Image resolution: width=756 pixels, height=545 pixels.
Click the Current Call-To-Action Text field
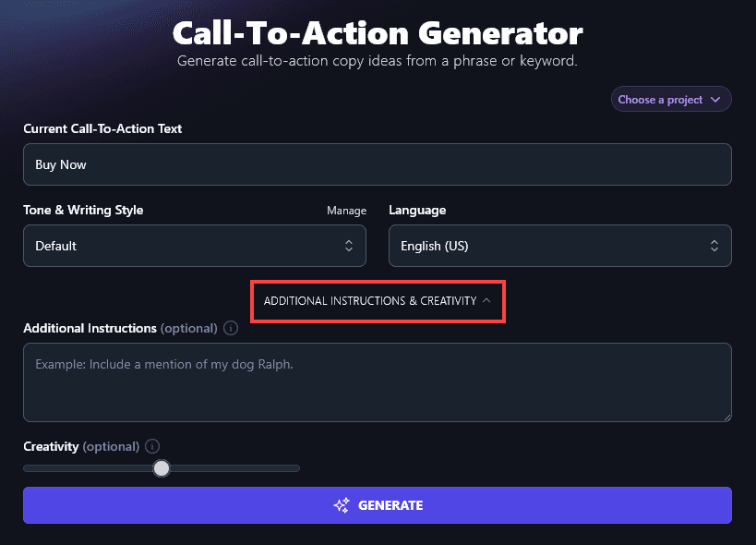point(378,163)
